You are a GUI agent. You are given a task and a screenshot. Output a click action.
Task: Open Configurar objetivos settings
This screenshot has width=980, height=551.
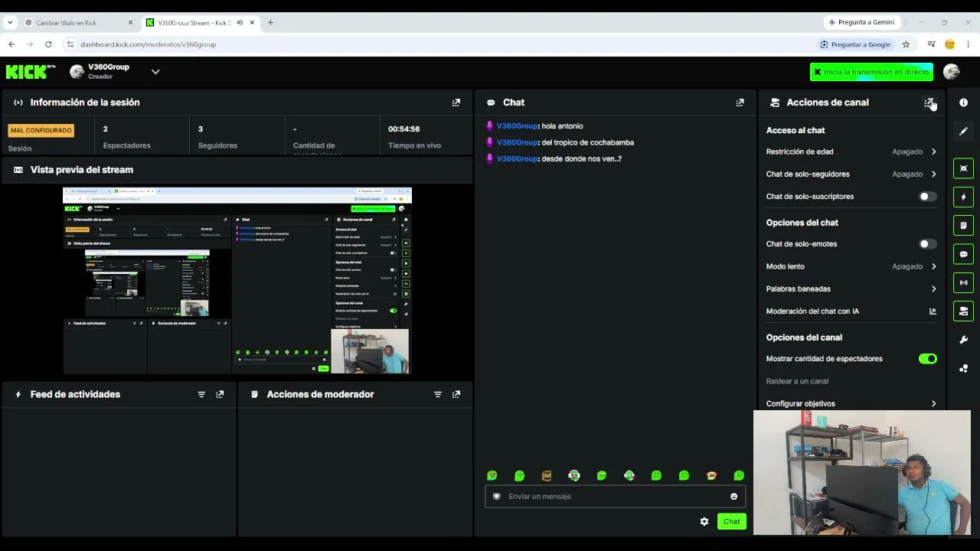[851, 403]
